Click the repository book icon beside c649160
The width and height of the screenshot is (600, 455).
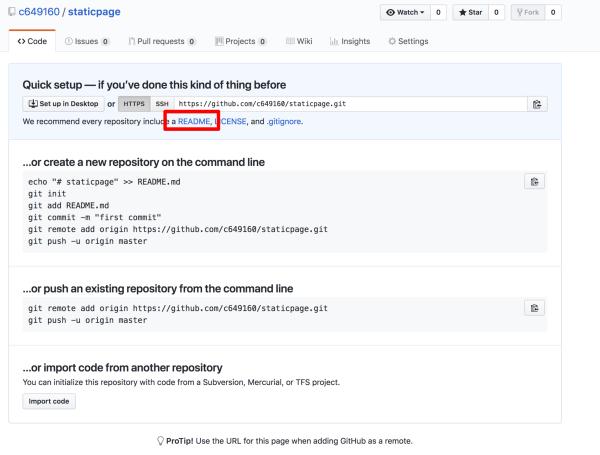click(12, 12)
